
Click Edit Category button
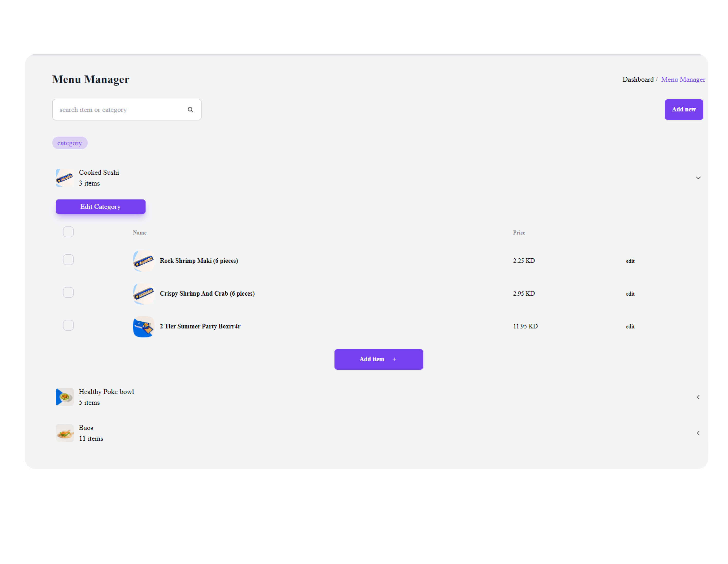[100, 207]
